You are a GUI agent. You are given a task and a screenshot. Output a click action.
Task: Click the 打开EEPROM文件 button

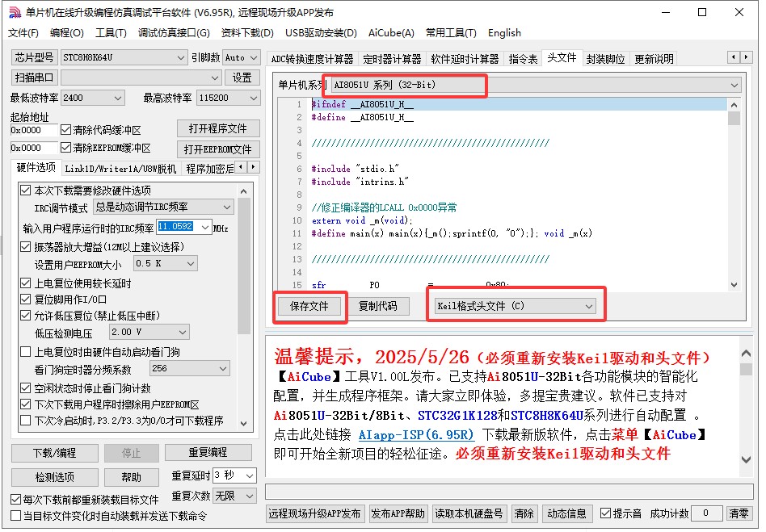218,149
